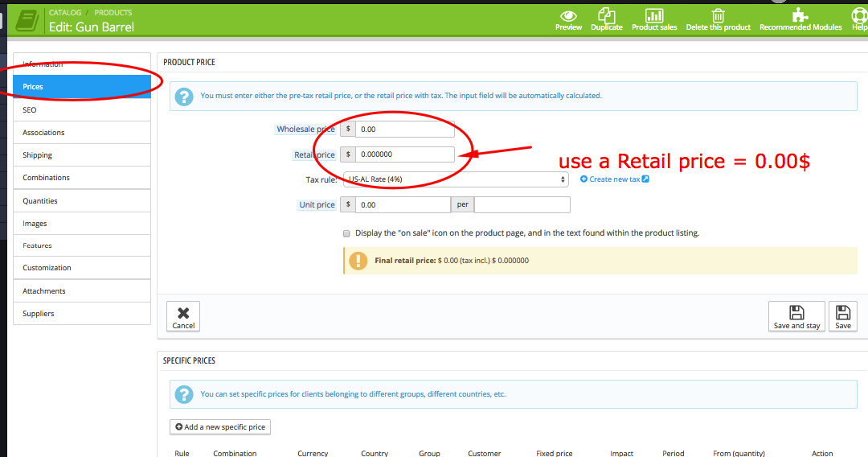Click the Specific Prices help question icon

click(184, 394)
